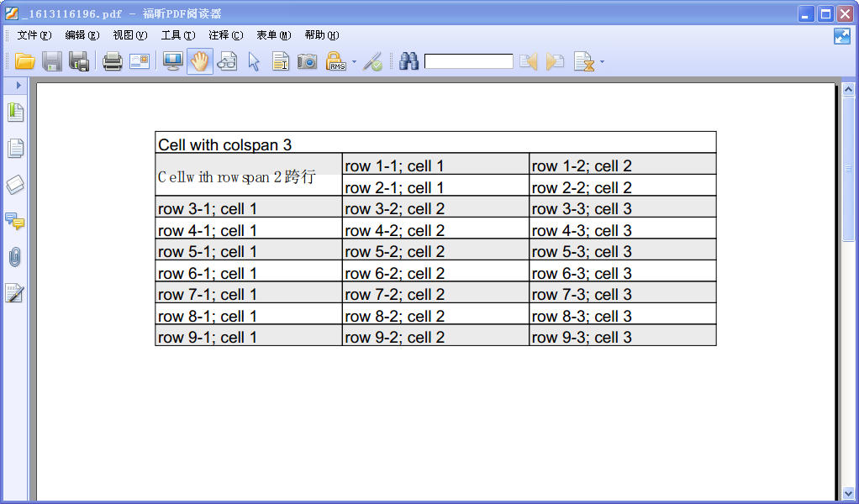The image size is (859, 504).
Task: Open a file with the folder icon
Action: tap(24, 61)
